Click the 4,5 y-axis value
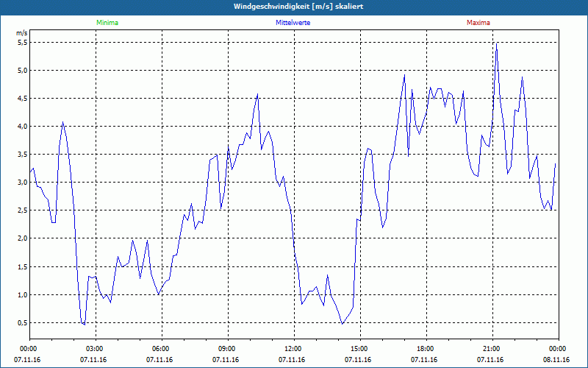This screenshot has height=368, width=588. (23, 99)
